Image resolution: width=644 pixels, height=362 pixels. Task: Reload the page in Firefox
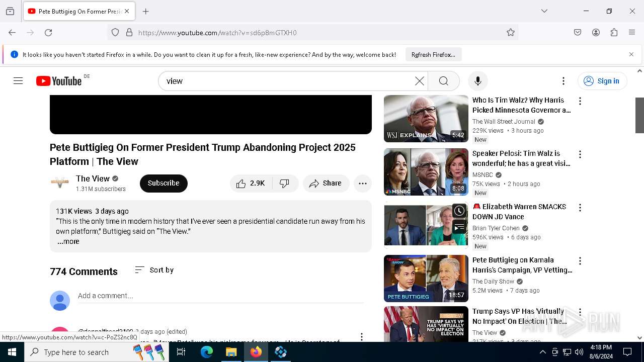pos(48,33)
